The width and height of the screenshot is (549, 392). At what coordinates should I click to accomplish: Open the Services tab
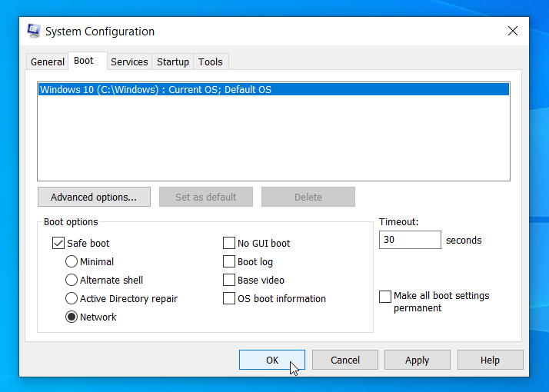[x=129, y=62]
